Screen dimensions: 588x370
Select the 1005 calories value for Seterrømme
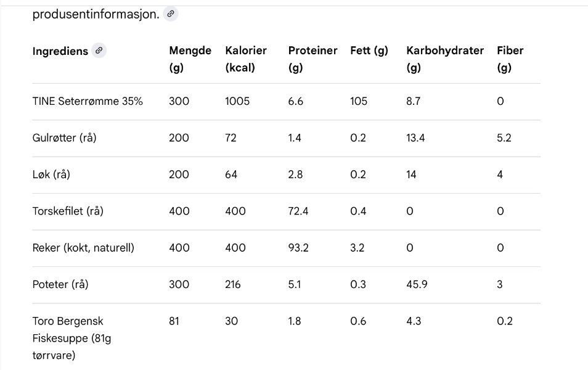[237, 101]
